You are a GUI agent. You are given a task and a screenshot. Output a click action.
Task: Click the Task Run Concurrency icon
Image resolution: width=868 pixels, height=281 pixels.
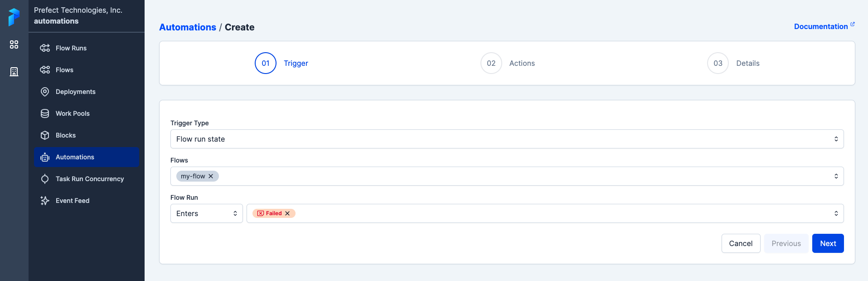(45, 179)
